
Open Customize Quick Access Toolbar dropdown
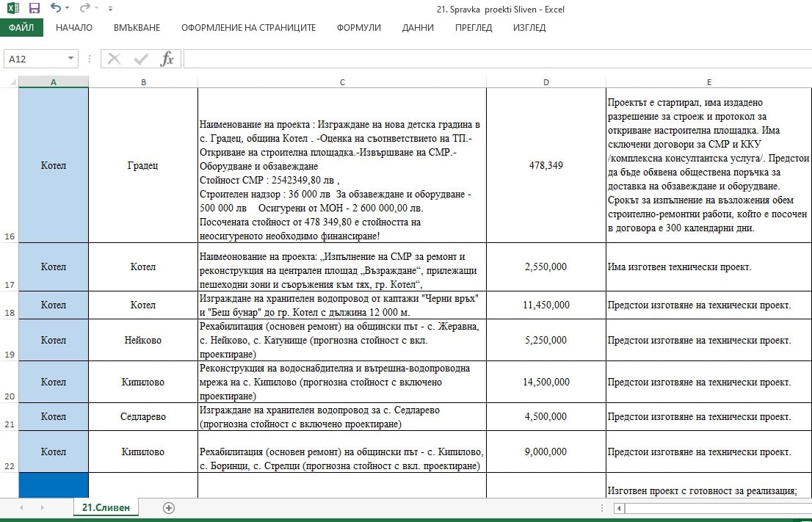click(110, 9)
